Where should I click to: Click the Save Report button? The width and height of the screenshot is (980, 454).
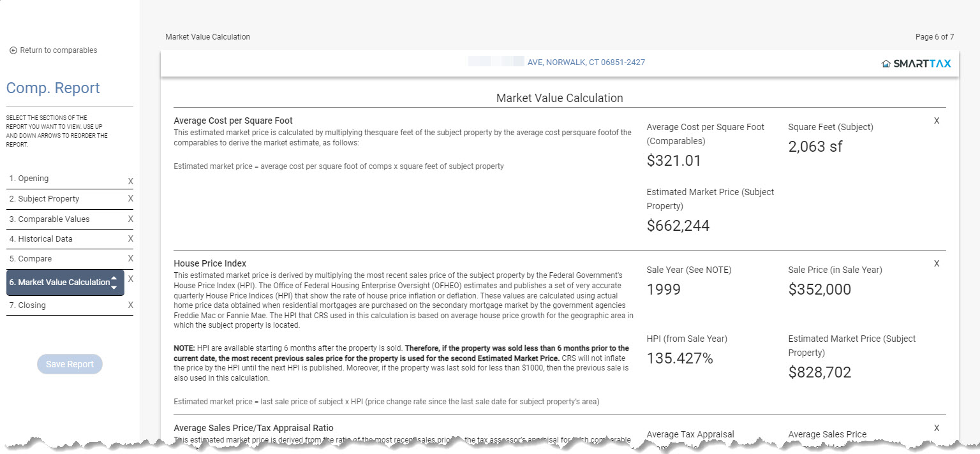tap(70, 364)
